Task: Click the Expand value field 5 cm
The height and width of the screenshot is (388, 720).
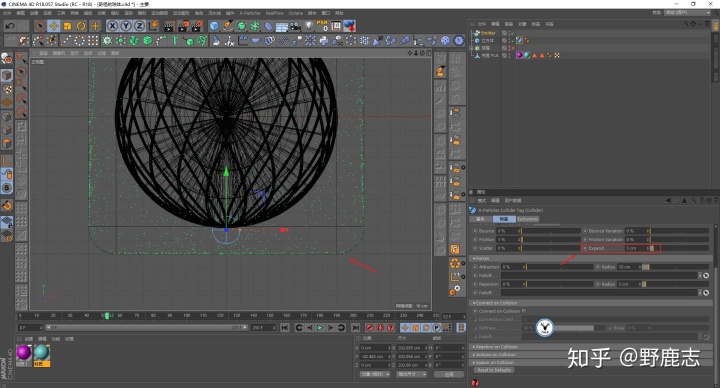Action: tap(636, 248)
